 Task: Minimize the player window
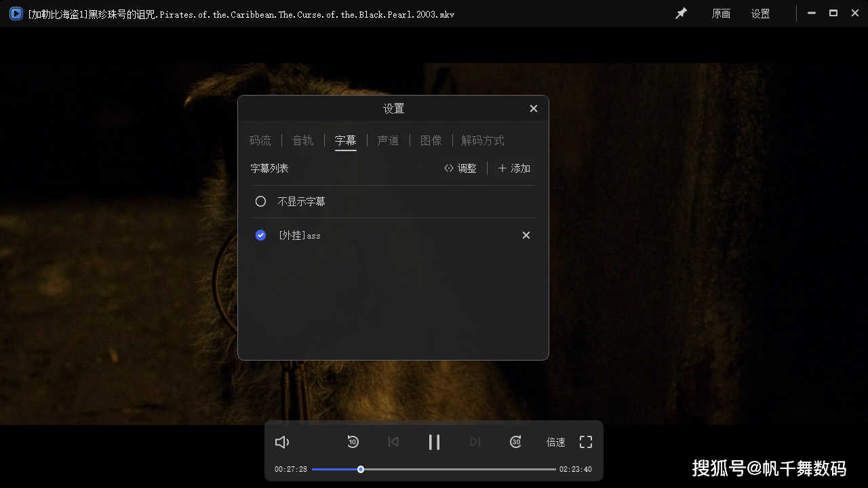(x=811, y=13)
